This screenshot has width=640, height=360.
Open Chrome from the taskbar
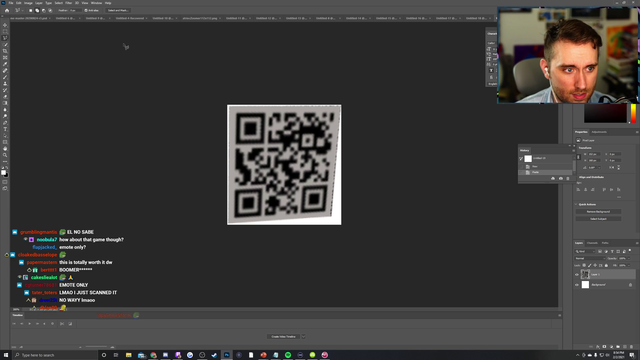(x=153, y=355)
